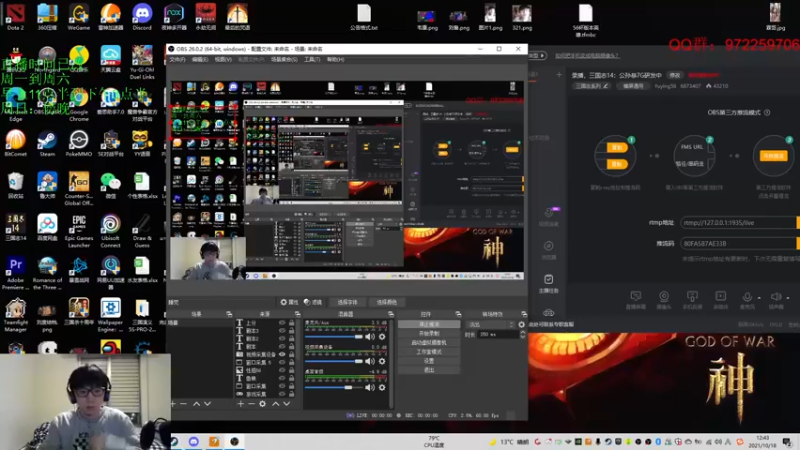Toggle 工作室模式 in OBS controls
The image size is (800, 450).
[429, 352]
